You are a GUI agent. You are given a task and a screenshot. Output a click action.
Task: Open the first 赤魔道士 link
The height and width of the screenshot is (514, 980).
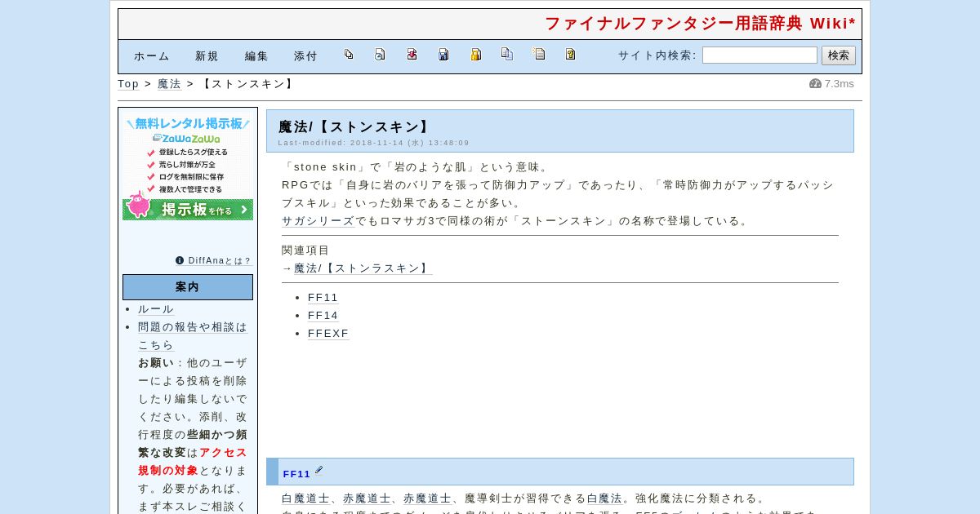[x=367, y=498]
